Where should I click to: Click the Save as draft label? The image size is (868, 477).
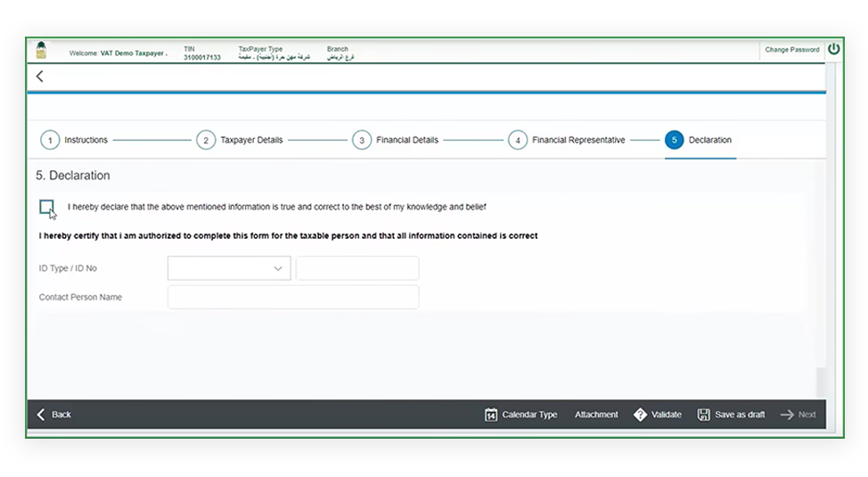pos(741,415)
